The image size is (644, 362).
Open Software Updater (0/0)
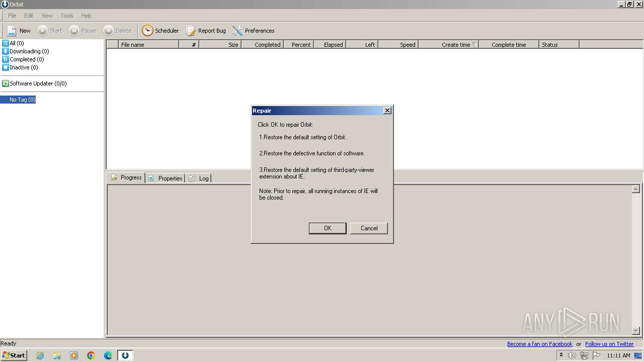(x=34, y=83)
